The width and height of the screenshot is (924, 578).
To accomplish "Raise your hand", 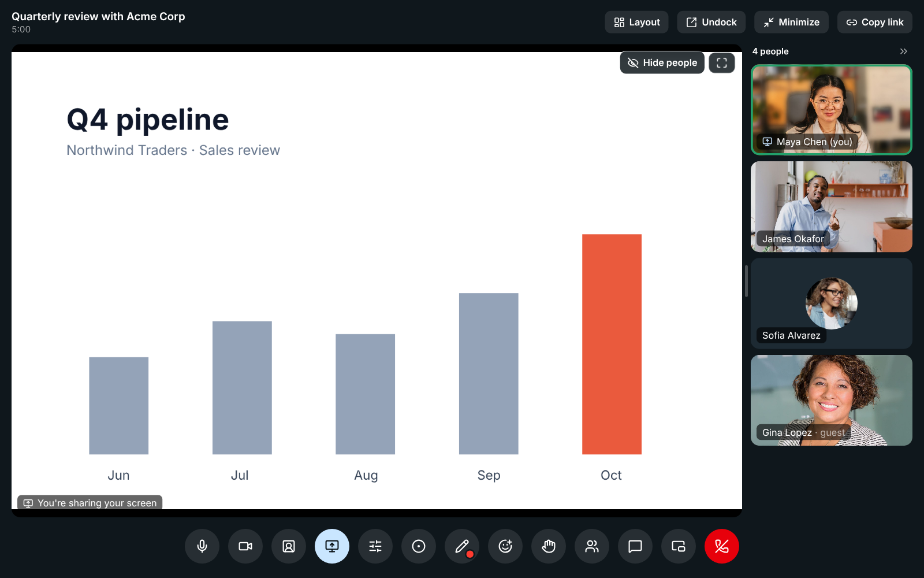I will pos(549,546).
